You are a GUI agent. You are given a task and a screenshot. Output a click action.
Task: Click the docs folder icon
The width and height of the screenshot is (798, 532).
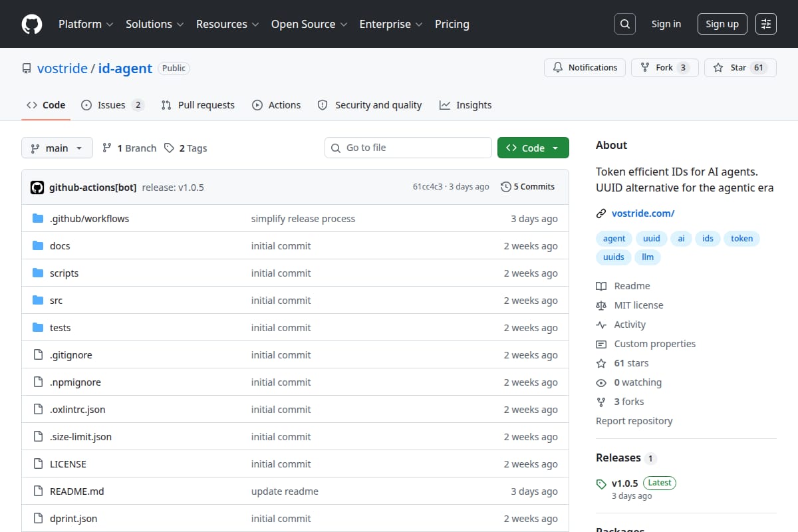[x=38, y=246]
